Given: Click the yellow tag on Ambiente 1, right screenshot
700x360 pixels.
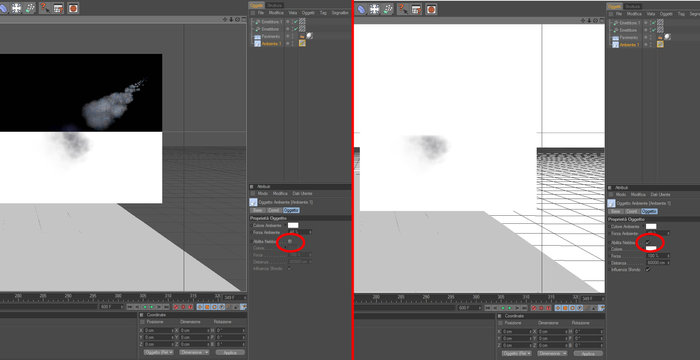Looking at the screenshot, I should pos(660,44).
